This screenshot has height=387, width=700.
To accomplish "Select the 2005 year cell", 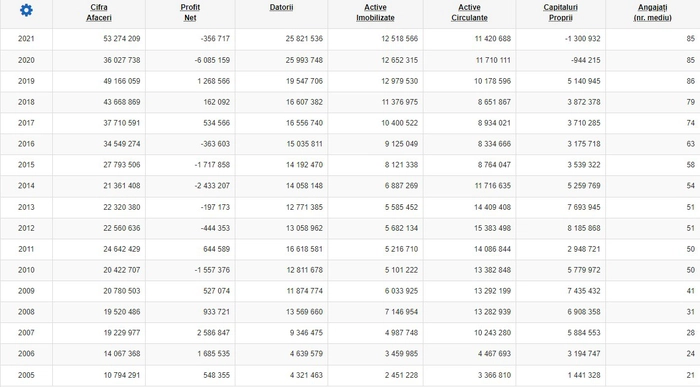I will [x=26, y=375].
